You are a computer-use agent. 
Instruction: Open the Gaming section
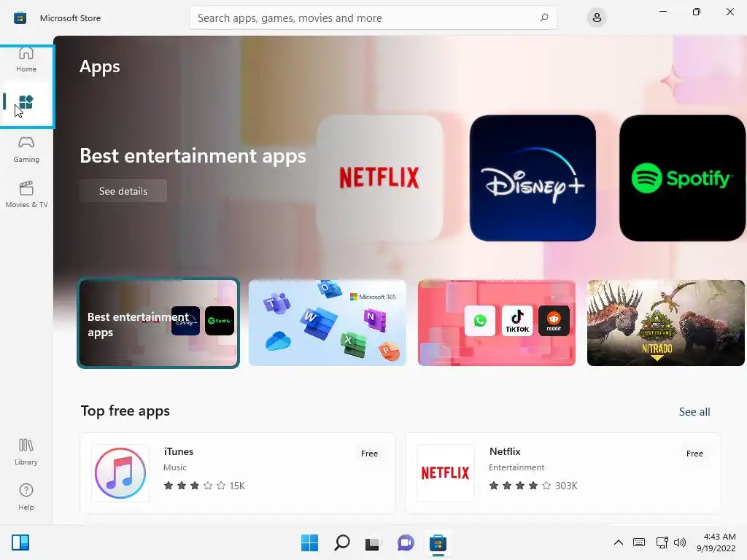[26, 150]
